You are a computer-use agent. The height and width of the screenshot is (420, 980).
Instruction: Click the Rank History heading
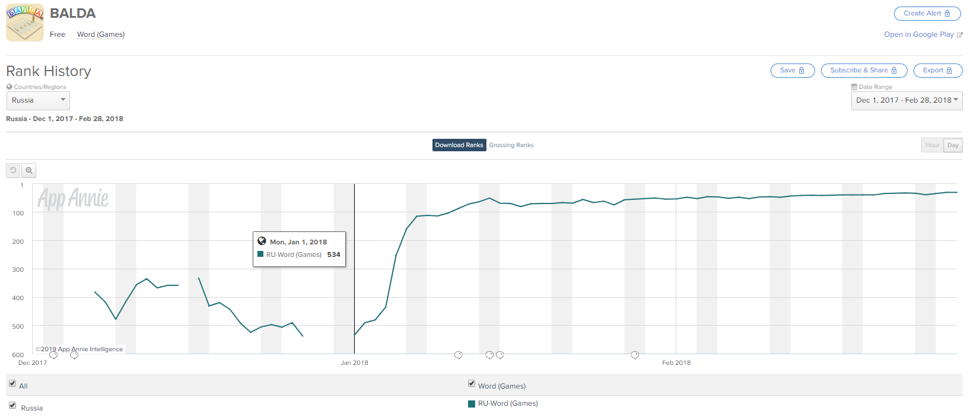coord(49,71)
